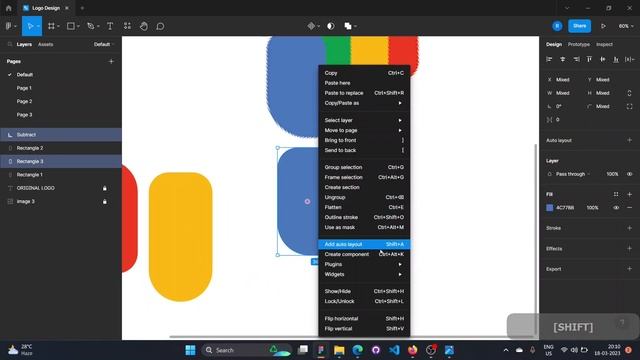Add a new page with plus icon
This screenshot has width=640, height=360.
pyautogui.click(x=111, y=61)
